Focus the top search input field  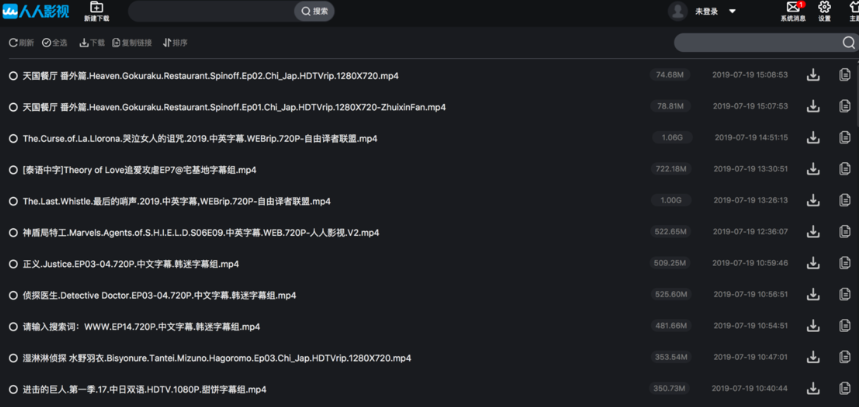coord(211,11)
